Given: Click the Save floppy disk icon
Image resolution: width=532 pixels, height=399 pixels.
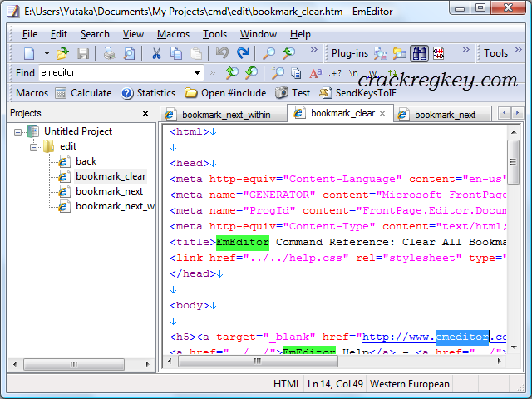Looking at the screenshot, I should [83, 53].
